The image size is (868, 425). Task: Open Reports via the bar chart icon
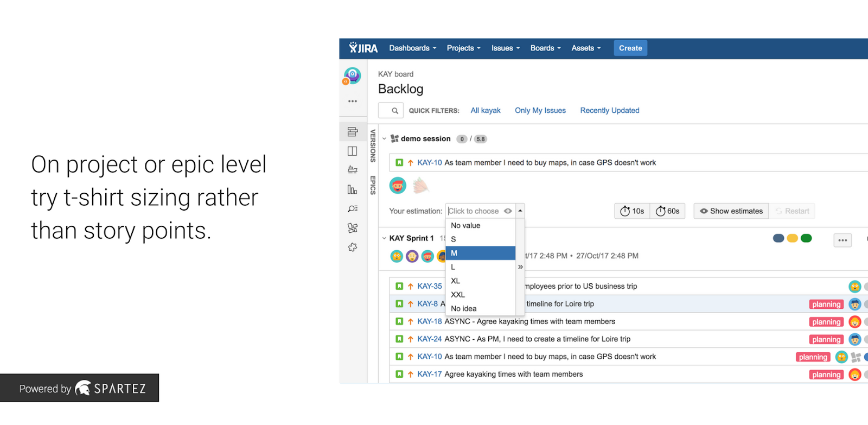point(353,189)
